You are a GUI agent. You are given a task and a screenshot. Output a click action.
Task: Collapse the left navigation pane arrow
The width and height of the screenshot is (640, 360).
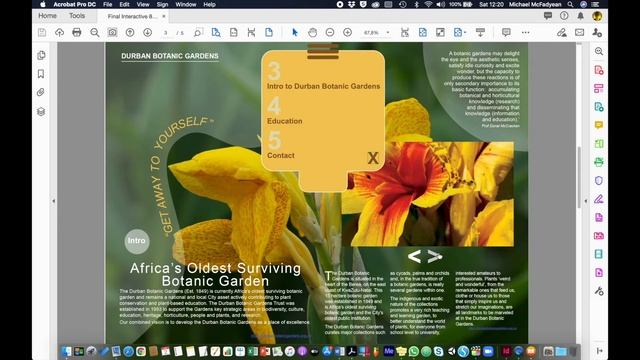[53, 201]
